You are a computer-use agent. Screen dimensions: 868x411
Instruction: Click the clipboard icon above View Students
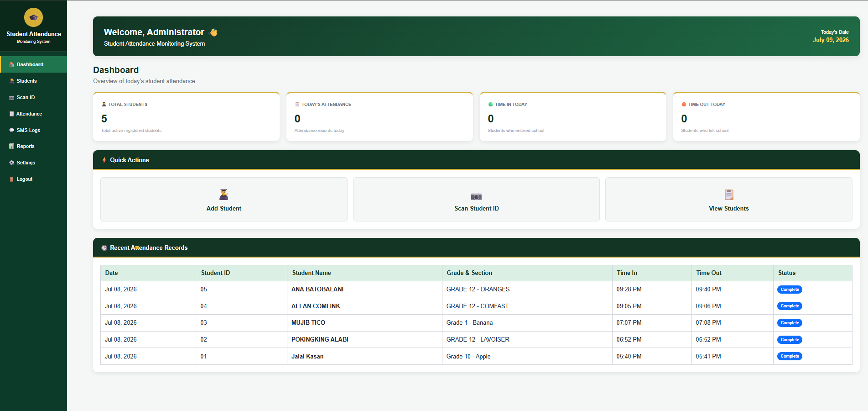point(729,195)
